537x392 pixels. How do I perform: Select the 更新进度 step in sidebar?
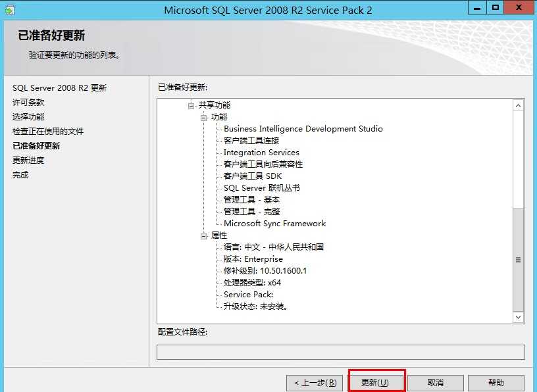tap(28, 160)
